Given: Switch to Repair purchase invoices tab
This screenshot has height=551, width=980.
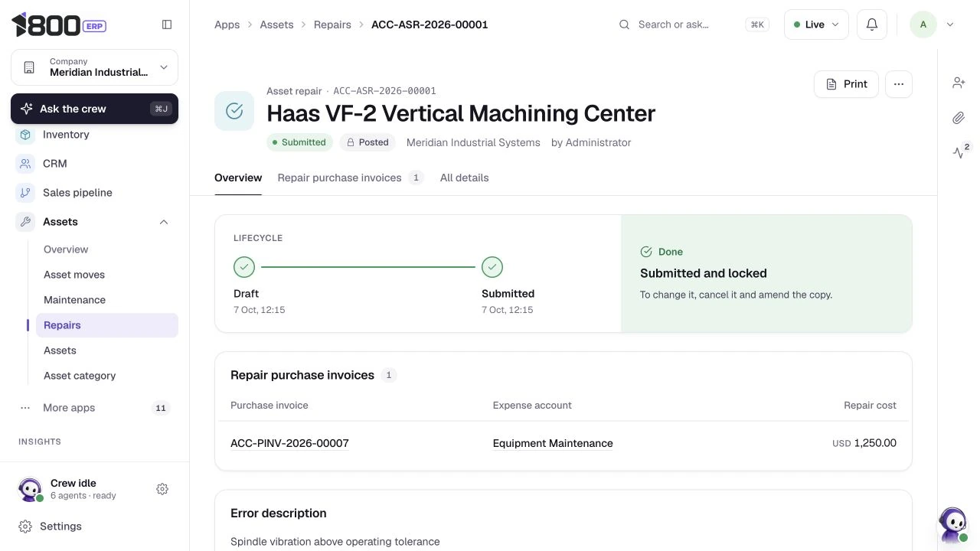Looking at the screenshot, I should pyautogui.click(x=350, y=178).
